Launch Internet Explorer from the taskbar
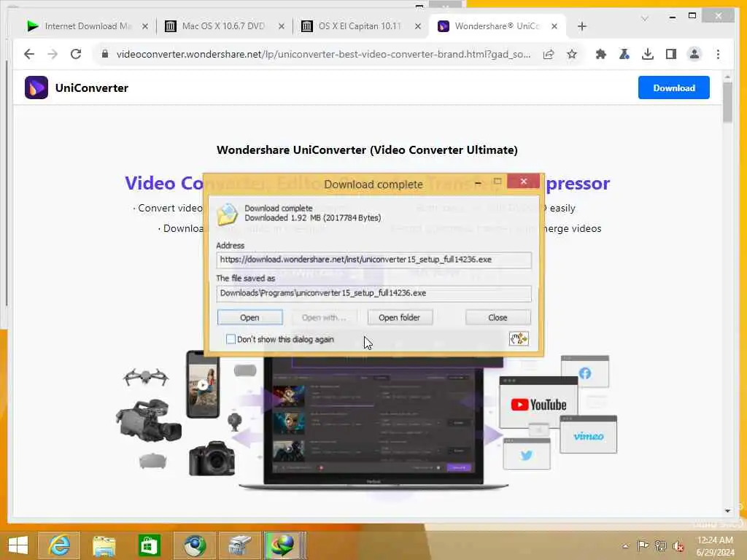 [59, 545]
